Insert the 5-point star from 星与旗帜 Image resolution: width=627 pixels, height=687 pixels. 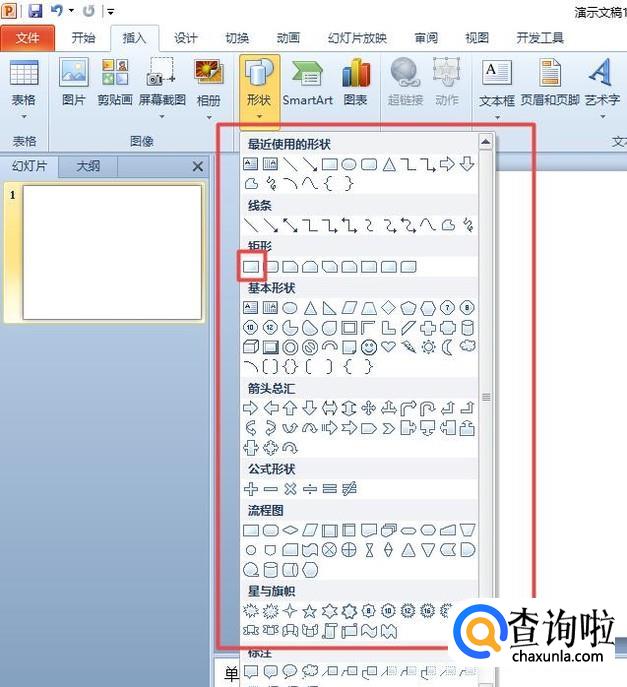310,611
